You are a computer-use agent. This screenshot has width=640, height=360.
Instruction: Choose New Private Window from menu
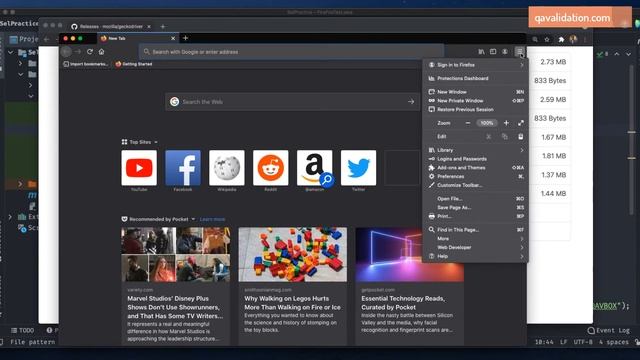[x=476, y=100]
